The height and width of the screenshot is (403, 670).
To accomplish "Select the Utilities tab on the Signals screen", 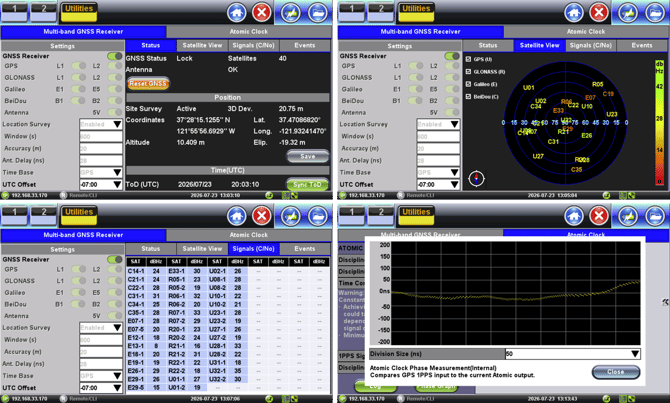I will coord(79,215).
